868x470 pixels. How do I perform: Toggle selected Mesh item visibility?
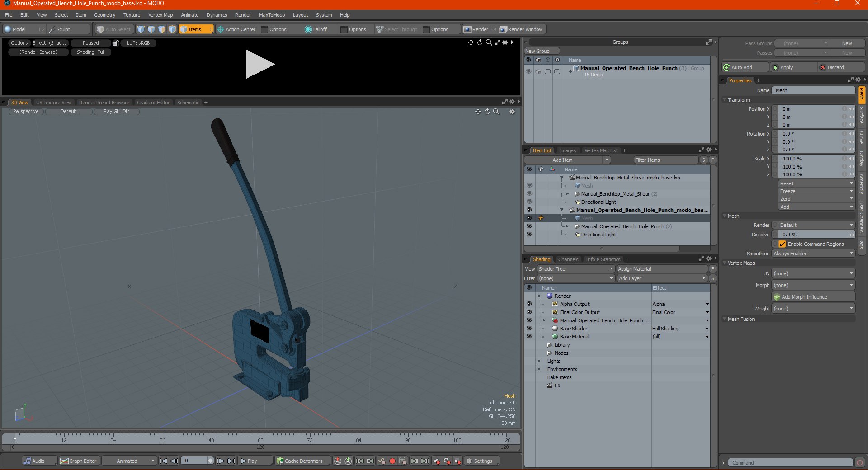tap(529, 218)
